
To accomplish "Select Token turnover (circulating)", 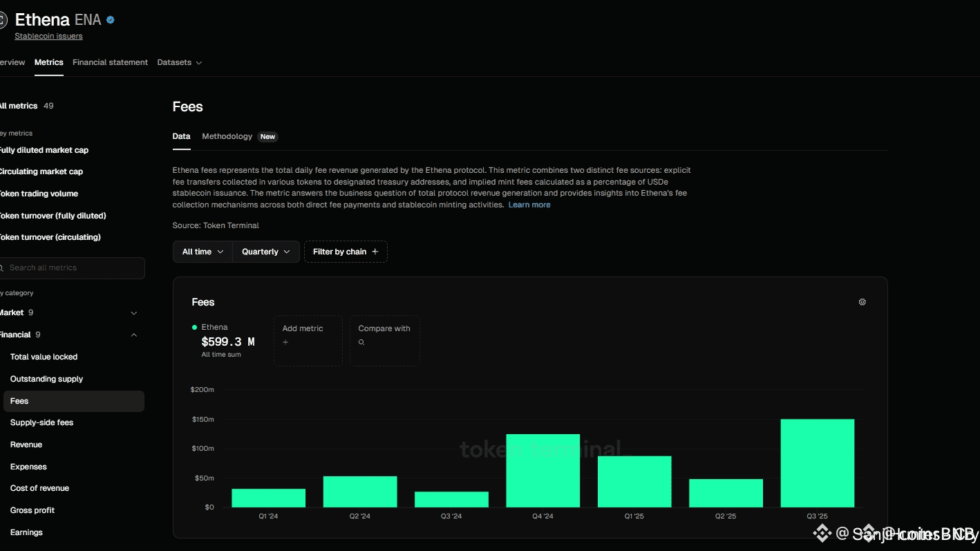I will point(50,237).
